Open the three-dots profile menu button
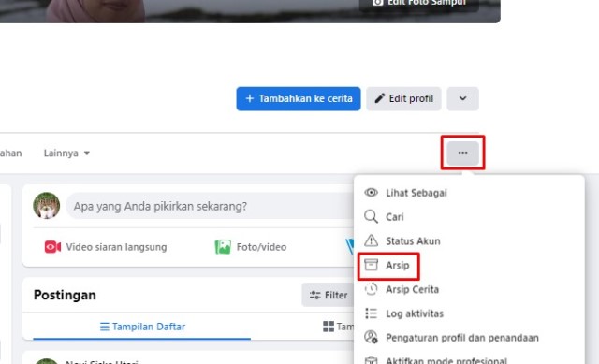The width and height of the screenshot is (599, 364). pos(462,153)
